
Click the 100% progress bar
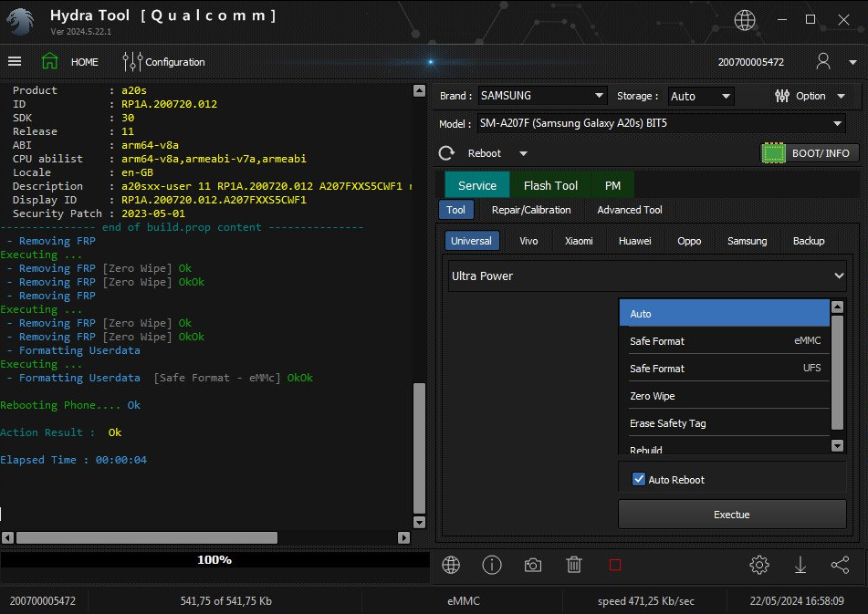pos(214,560)
